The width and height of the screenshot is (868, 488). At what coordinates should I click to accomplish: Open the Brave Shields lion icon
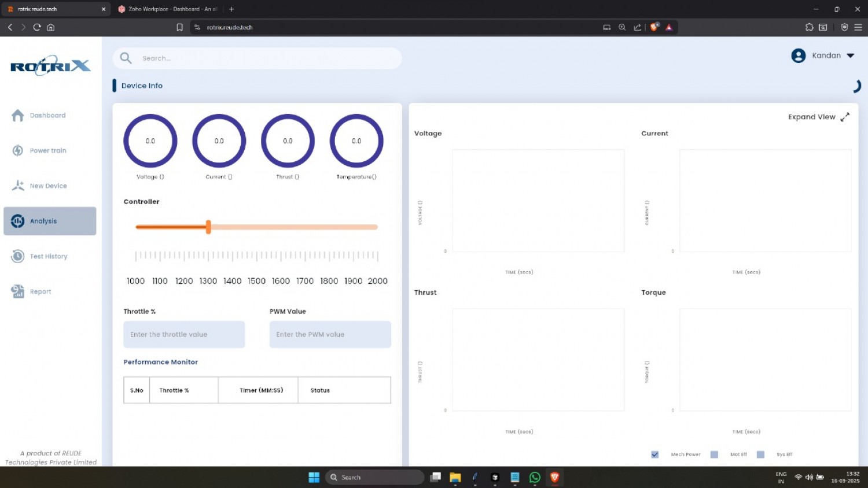[654, 27]
